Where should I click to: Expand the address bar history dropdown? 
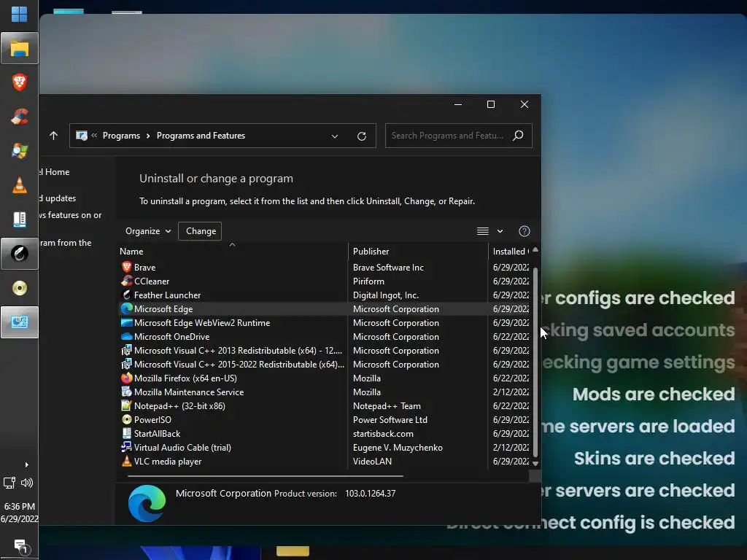point(334,136)
